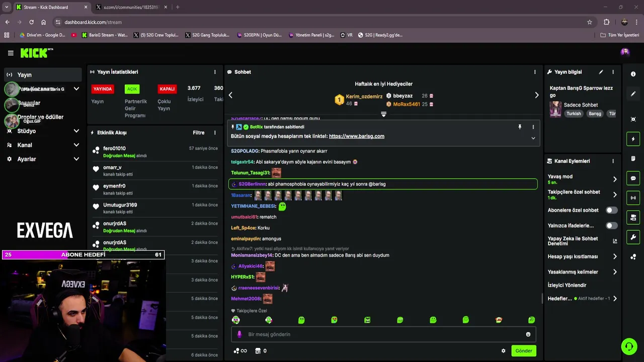Open Yapay Zeka ile Sohbet Denetimi
644x362 pixels.
[x=582, y=241]
